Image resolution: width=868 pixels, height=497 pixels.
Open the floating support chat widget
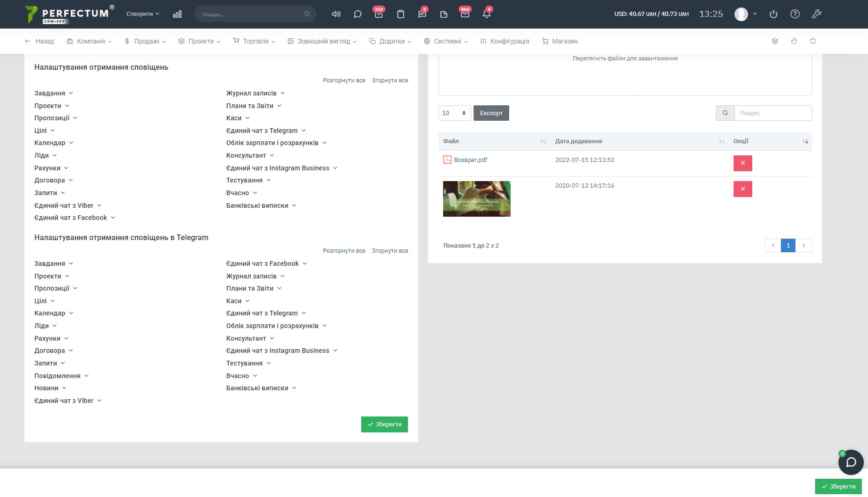point(851,462)
